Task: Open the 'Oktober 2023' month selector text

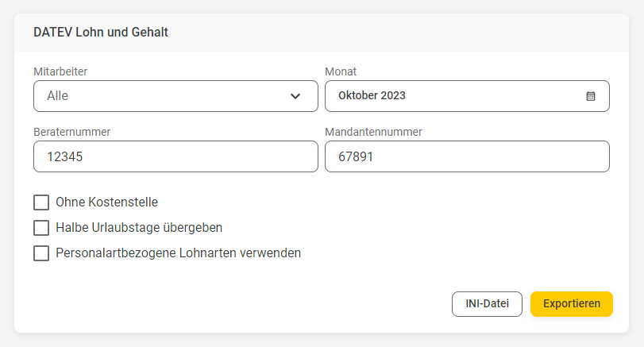Action: pyautogui.click(x=372, y=95)
